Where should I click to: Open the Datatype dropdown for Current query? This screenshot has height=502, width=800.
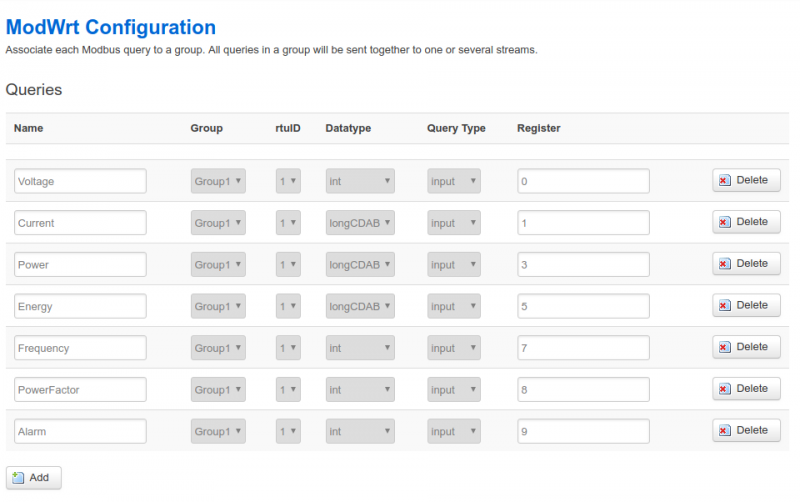coord(360,223)
